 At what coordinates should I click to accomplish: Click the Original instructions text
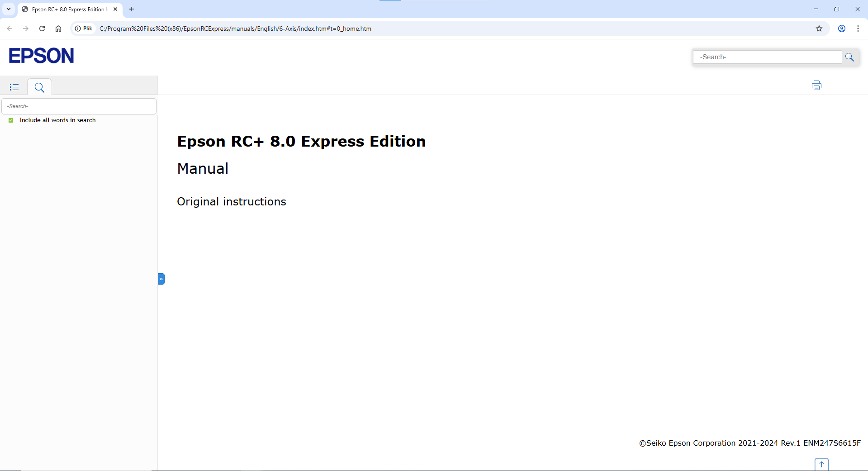(x=232, y=201)
